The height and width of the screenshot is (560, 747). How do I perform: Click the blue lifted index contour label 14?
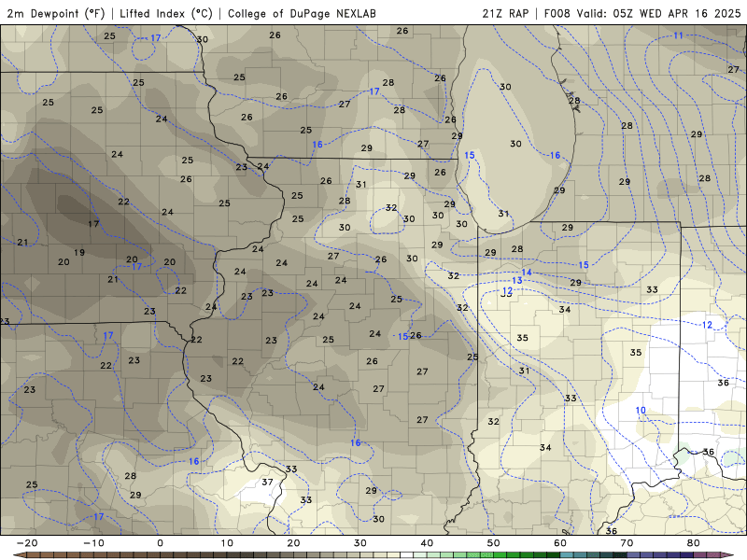pyautogui.click(x=527, y=273)
